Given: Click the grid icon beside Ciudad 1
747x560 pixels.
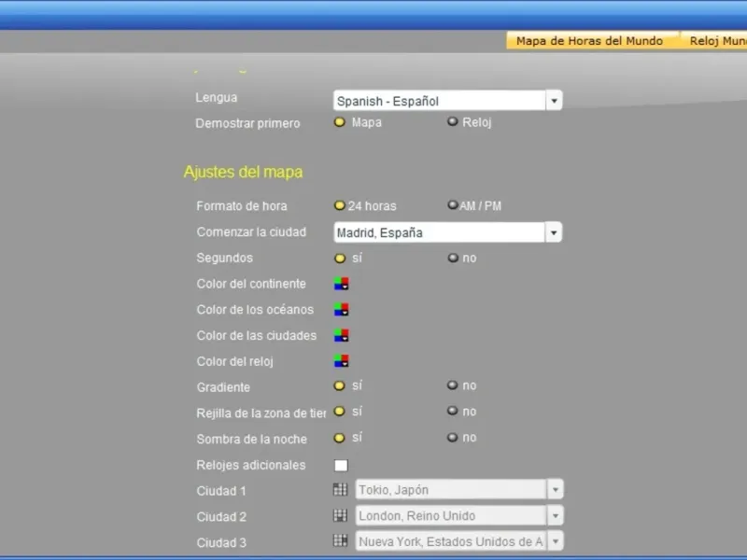Looking at the screenshot, I should point(340,489).
